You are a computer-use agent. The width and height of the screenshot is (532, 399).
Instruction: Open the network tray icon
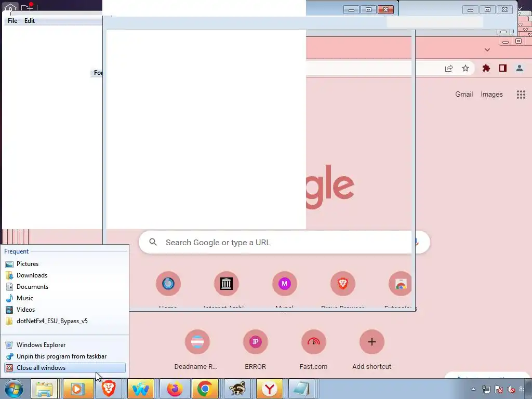click(x=486, y=389)
